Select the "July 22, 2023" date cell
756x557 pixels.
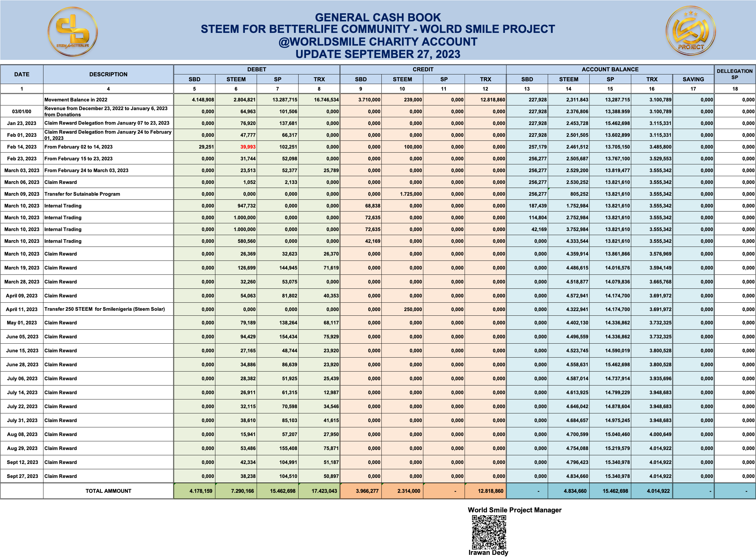(x=22, y=407)
